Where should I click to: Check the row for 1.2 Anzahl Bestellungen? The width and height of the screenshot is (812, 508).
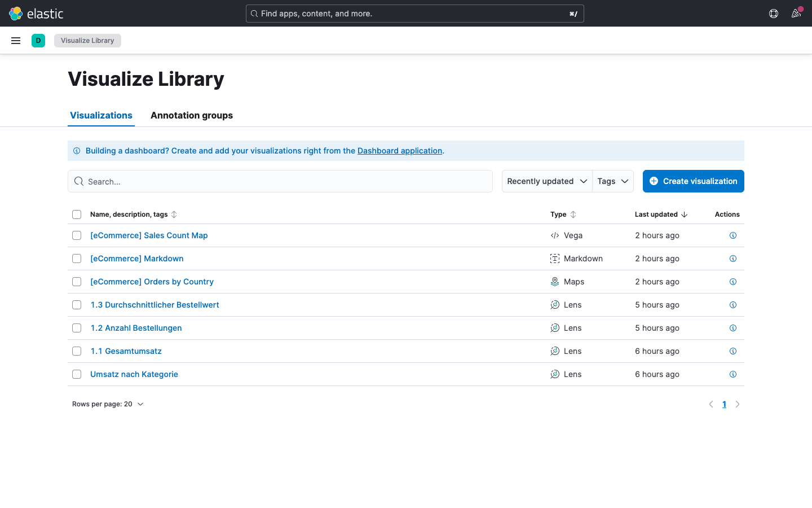(x=77, y=328)
